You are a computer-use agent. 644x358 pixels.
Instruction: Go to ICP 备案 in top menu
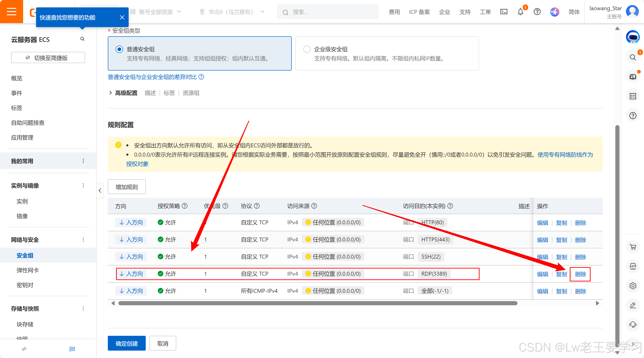point(419,12)
